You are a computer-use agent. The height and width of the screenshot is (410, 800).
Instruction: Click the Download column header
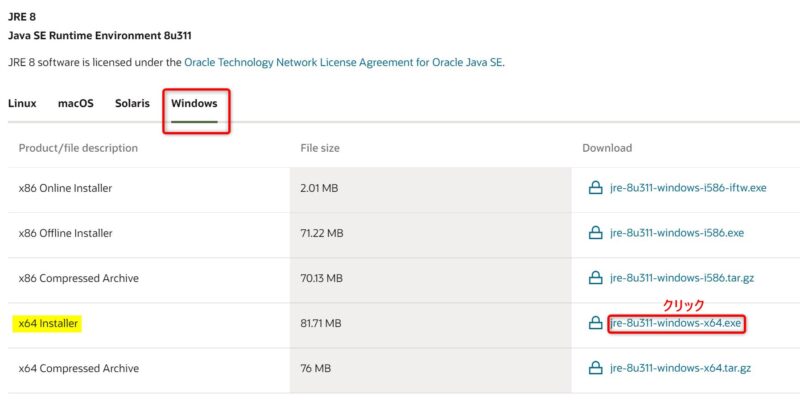tap(607, 148)
